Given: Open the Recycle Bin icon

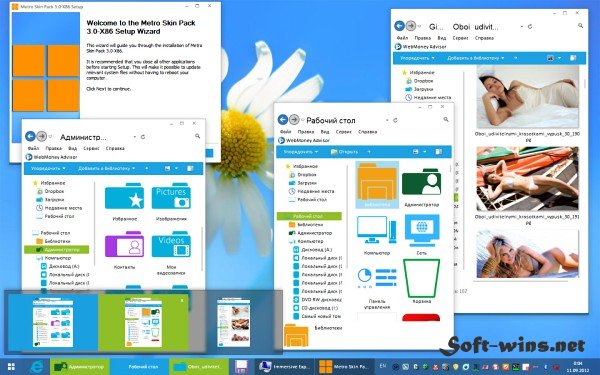Looking at the screenshot, I should [x=421, y=278].
